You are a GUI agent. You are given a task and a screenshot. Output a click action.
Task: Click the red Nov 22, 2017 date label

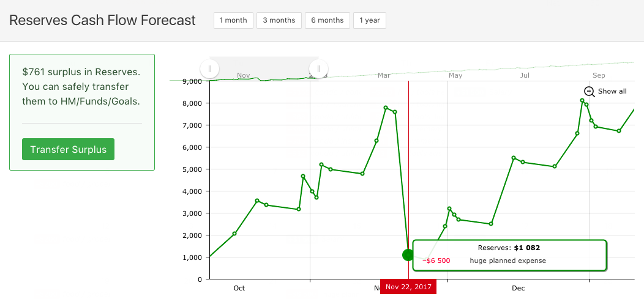pyautogui.click(x=408, y=287)
